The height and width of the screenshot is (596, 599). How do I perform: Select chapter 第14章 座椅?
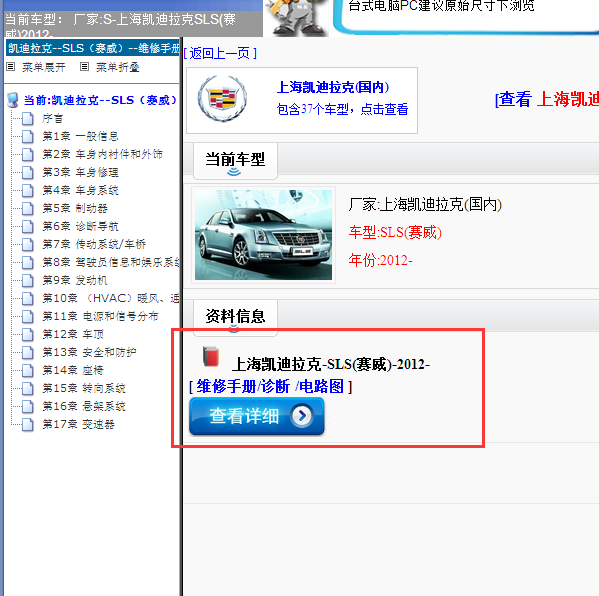coord(73,370)
